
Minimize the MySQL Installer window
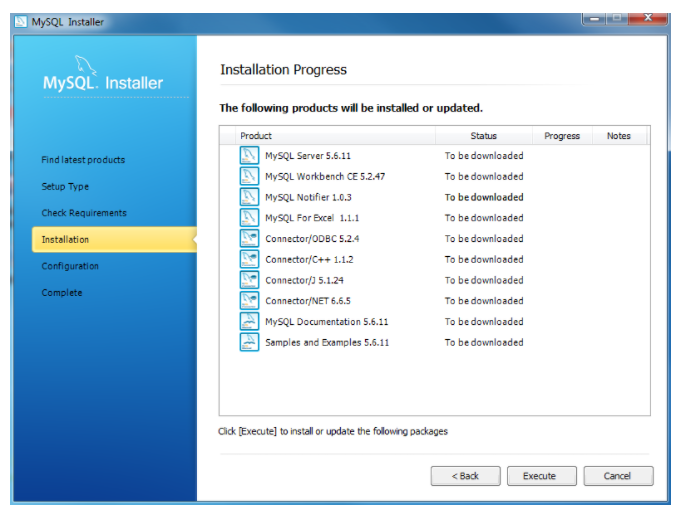(x=595, y=18)
